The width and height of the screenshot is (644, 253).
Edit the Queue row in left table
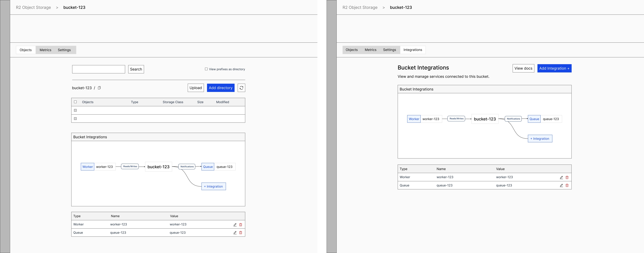pyautogui.click(x=235, y=233)
